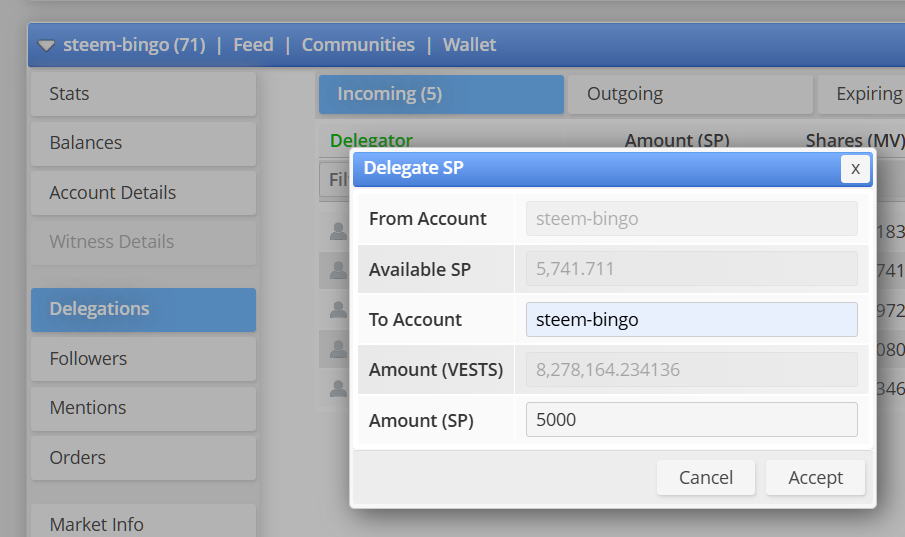Open Stats in the sidebar
The height and width of the screenshot is (537, 905).
pos(143,94)
